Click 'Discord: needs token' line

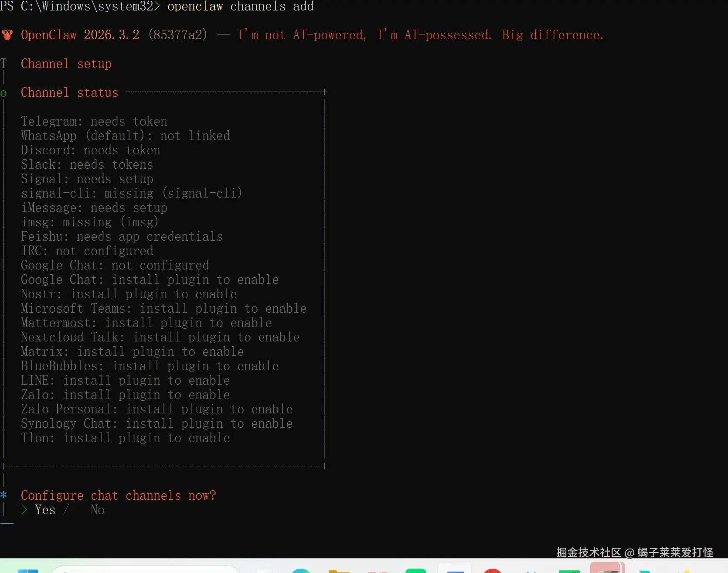[91, 150]
